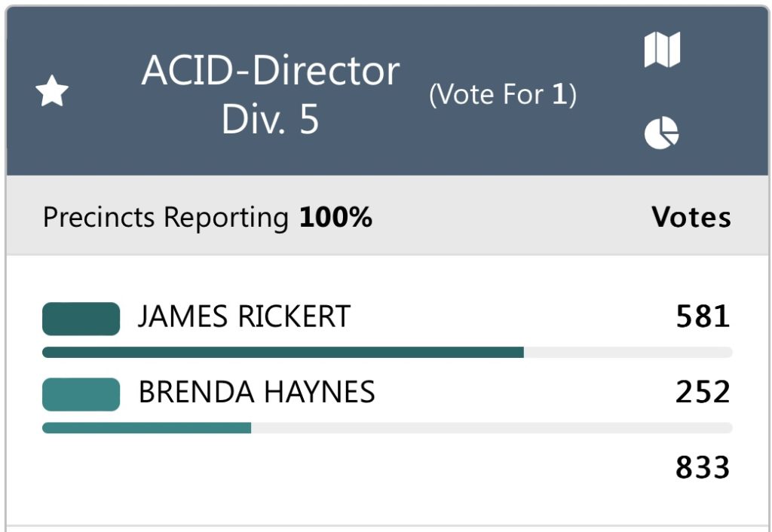Viewport: 772px width, 532px height.
Task: Click James Rickert's vote count 581
Action: tap(703, 317)
